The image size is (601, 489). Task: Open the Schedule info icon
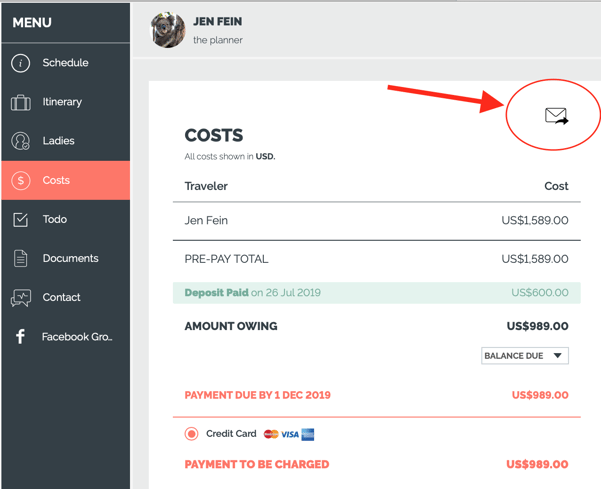click(20, 63)
